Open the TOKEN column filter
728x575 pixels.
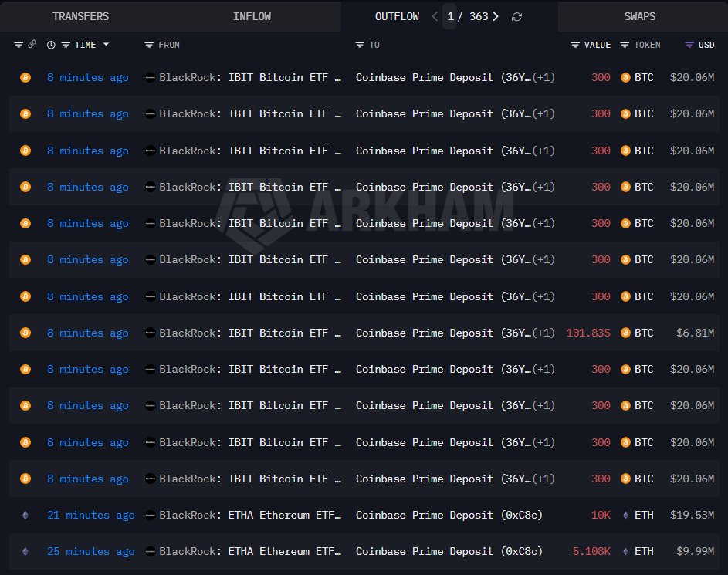pos(625,45)
